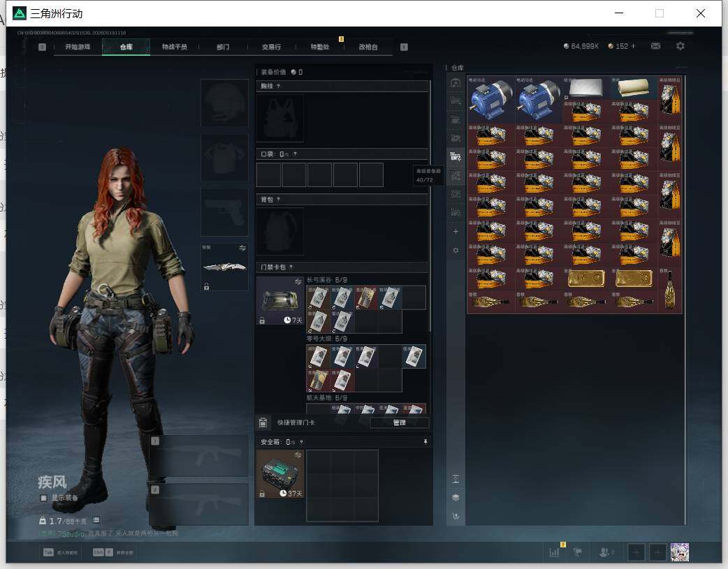
Task: Click the empty pistol slot
Action: (x=224, y=212)
